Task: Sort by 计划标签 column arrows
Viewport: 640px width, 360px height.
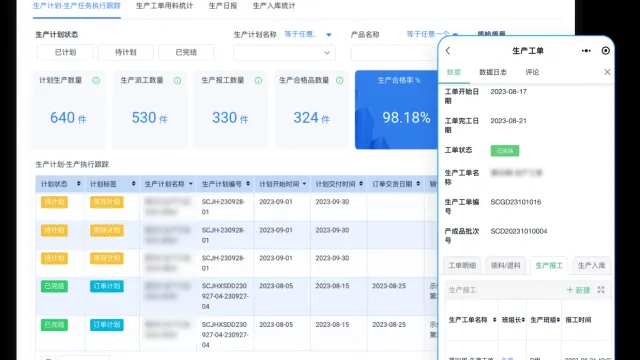Action: 133,184
